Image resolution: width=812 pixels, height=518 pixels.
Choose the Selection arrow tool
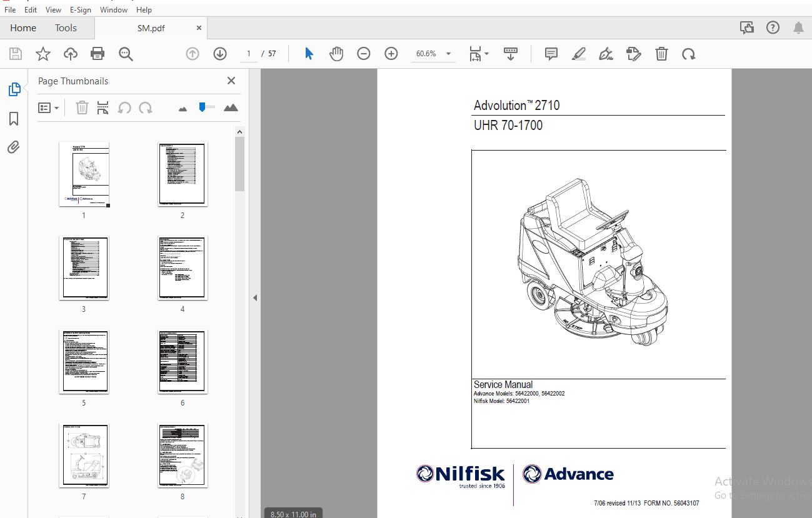tap(309, 54)
